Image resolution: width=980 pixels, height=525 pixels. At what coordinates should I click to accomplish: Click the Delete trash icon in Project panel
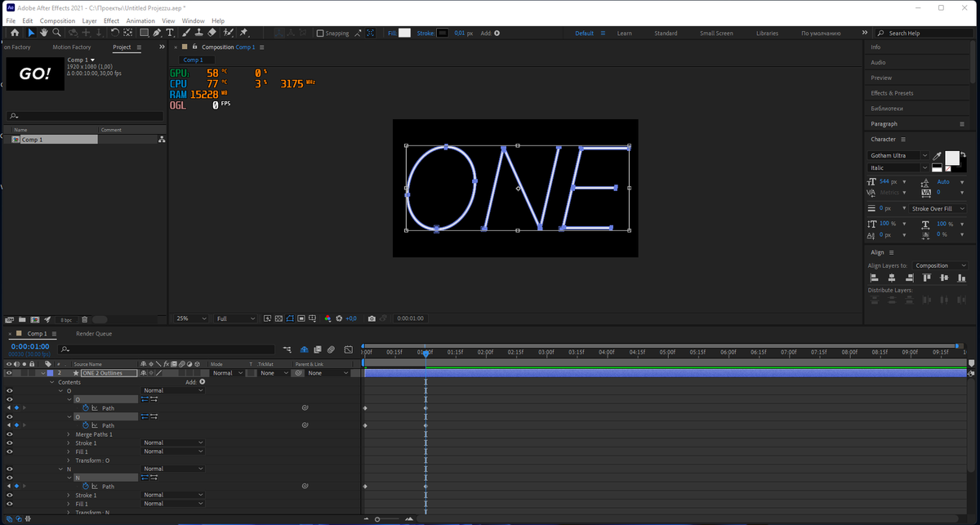point(83,319)
